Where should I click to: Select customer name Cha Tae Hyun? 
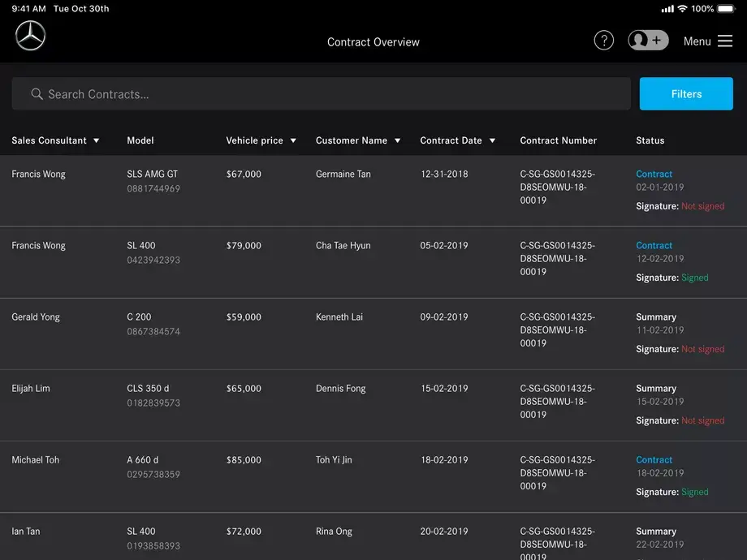(343, 245)
